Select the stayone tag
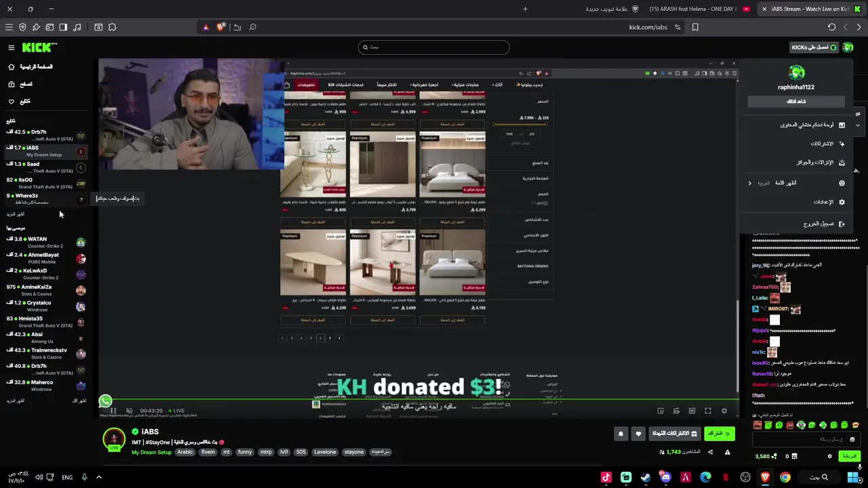This screenshot has width=868, height=488. (354, 452)
